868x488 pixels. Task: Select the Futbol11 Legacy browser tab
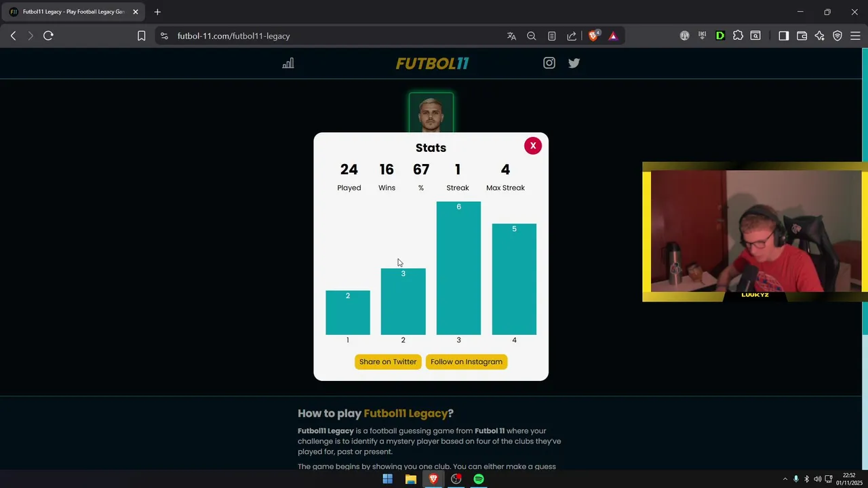click(x=73, y=12)
